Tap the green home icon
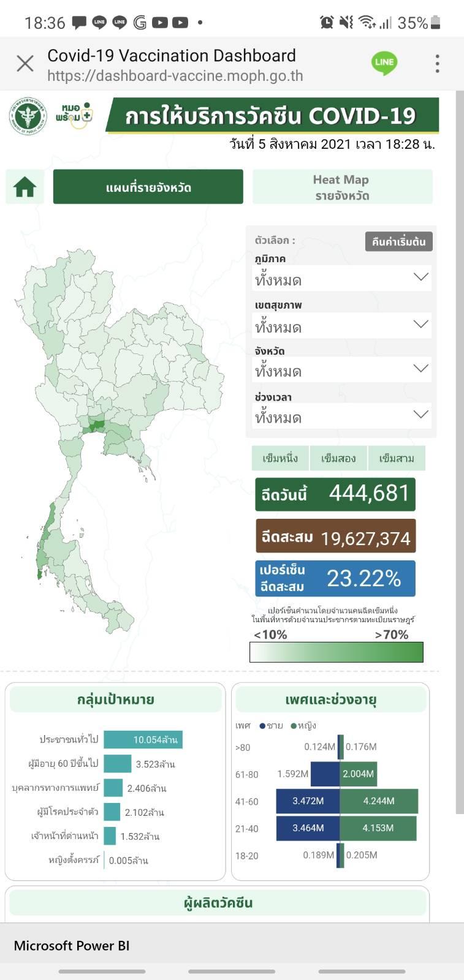 (x=25, y=187)
